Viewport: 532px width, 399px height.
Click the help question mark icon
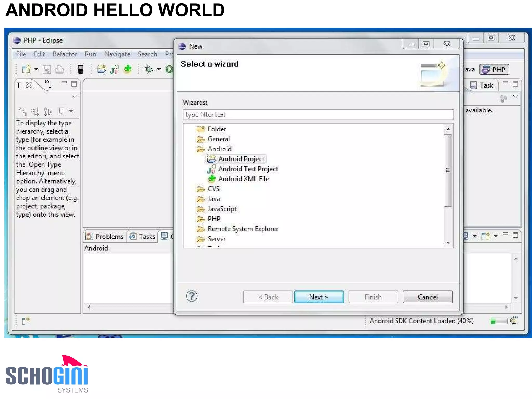click(x=192, y=296)
